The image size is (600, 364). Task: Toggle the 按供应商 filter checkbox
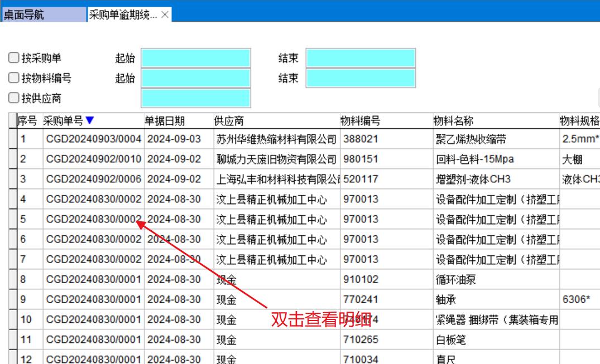click(14, 99)
